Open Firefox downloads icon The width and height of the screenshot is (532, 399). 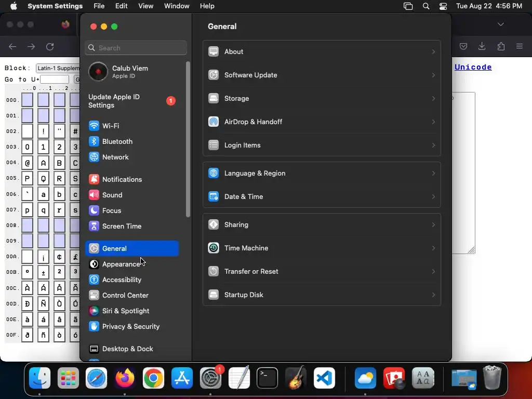[482, 46]
